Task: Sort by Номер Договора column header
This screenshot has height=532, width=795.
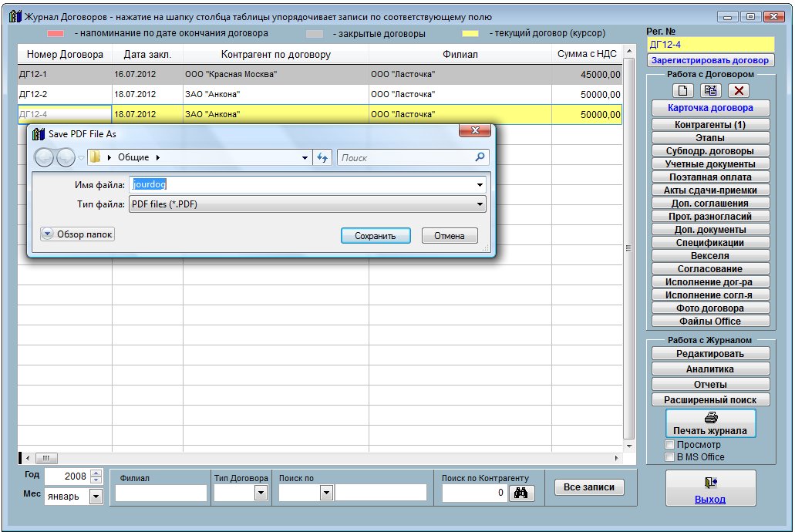Action: 65,55
